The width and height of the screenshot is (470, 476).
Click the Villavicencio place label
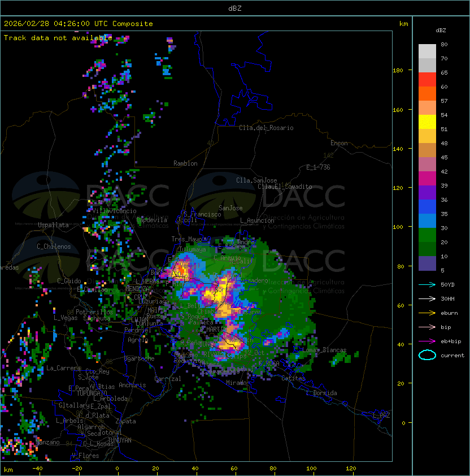click(x=114, y=211)
